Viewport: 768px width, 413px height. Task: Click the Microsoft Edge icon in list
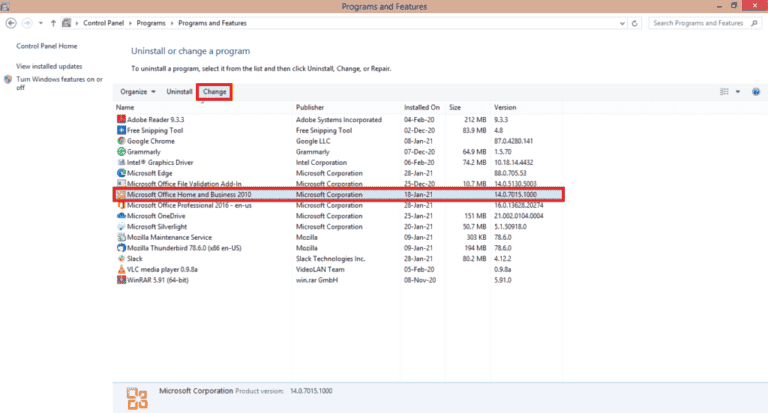(x=120, y=173)
